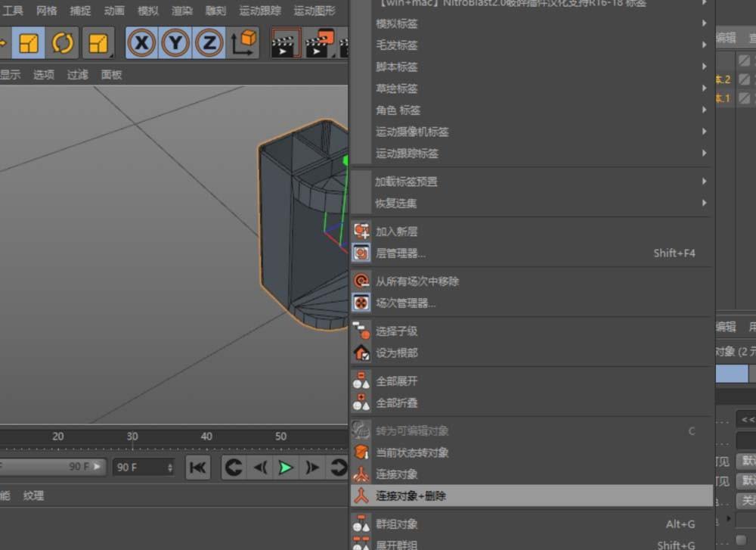Lock the X axis icon

click(141, 43)
